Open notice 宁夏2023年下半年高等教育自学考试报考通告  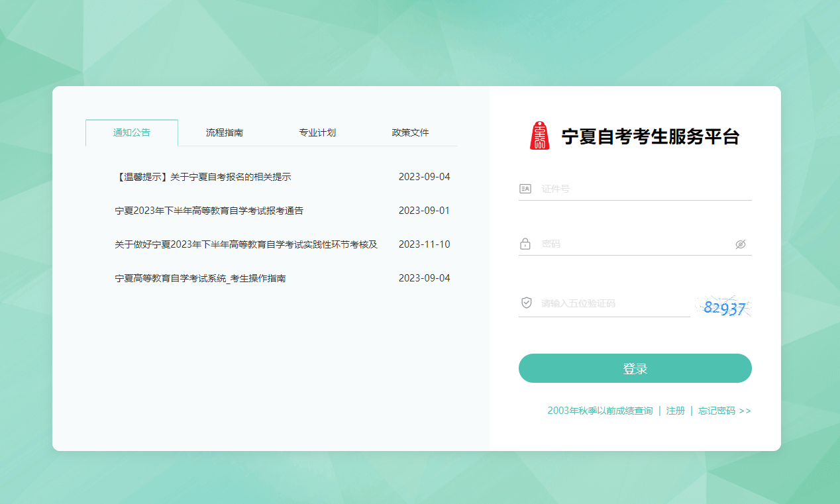[209, 211]
